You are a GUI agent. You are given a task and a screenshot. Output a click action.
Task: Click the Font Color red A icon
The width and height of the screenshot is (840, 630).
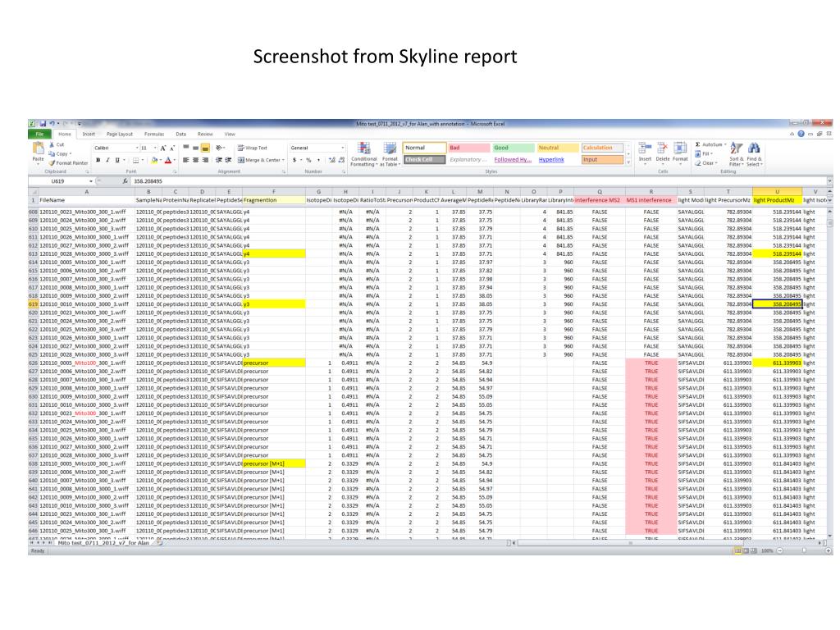point(168,160)
